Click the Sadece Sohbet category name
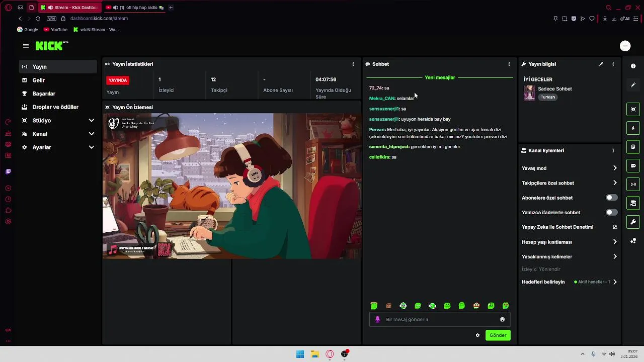This screenshot has width=644, height=362. [555, 89]
